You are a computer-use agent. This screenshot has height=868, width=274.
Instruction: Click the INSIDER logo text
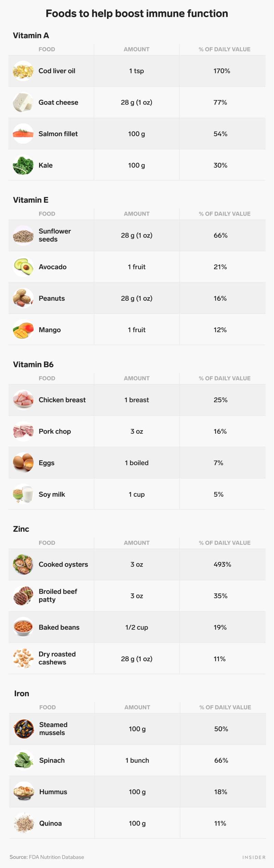pos(254,857)
